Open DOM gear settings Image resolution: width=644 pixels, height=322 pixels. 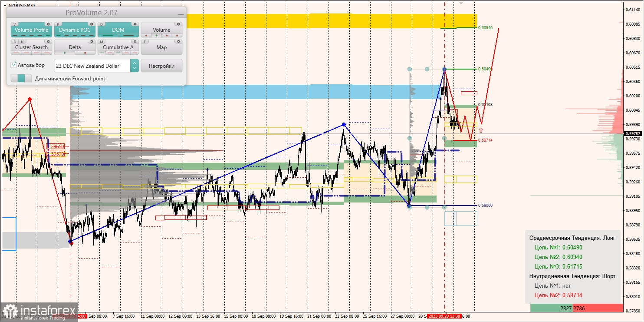pyautogui.click(x=135, y=24)
